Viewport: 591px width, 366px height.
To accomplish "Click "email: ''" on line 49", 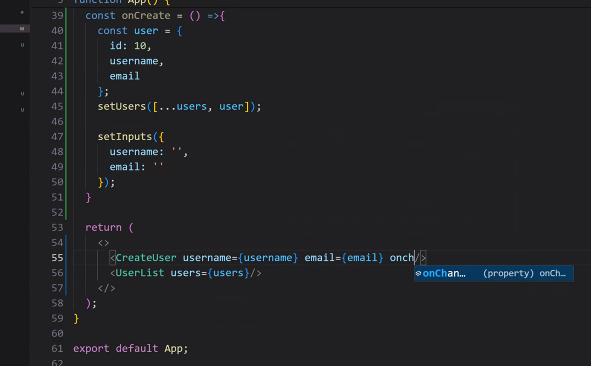I will (x=136, y=167).
